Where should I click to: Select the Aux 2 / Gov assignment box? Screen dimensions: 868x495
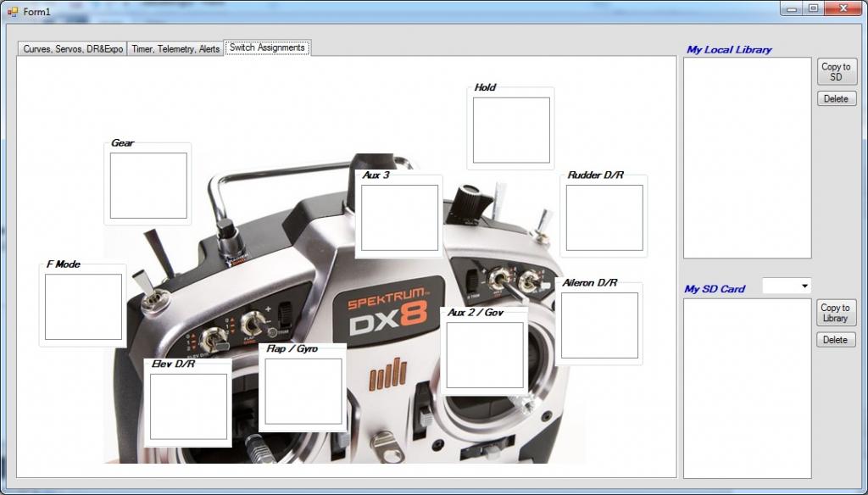click(x=485, y=355)
